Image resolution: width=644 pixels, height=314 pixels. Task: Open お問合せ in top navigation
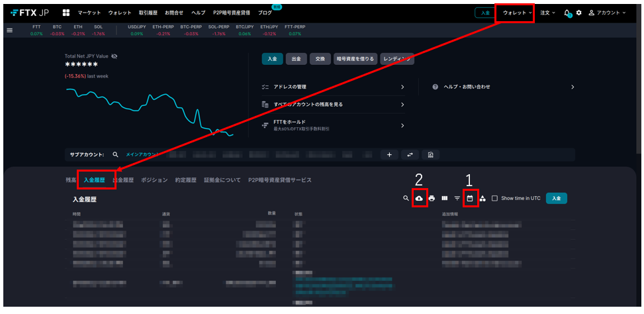174,13
